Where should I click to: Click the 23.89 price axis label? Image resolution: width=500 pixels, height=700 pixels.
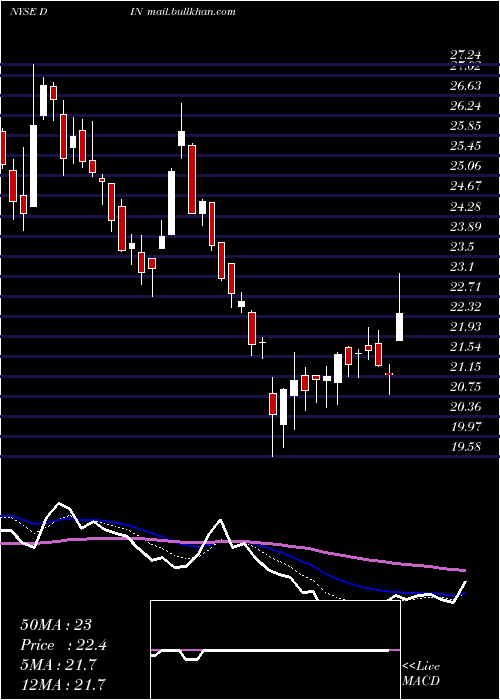pos(465,226)
